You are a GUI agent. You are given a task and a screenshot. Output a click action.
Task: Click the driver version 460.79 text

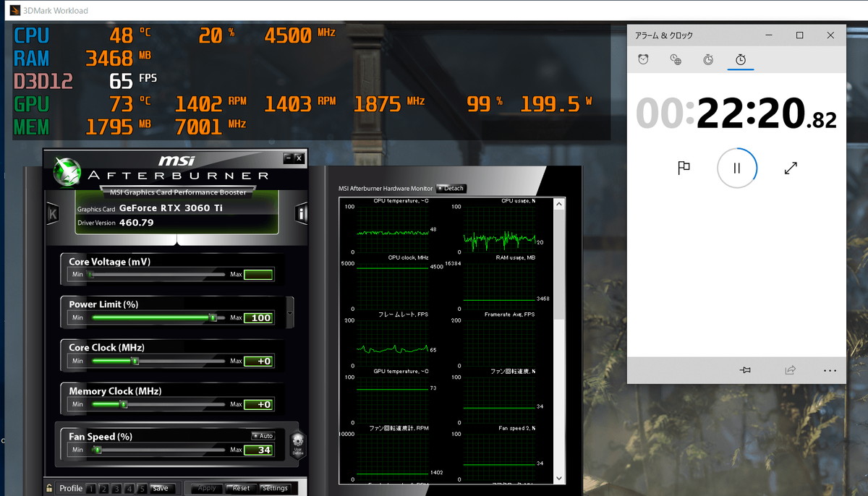[x=136, y=223]
